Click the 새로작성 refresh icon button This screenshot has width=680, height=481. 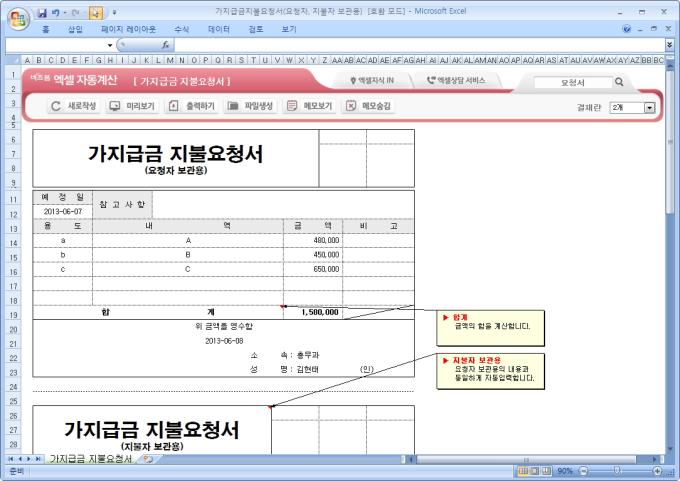pyautogui.click(x=73, y=106)
